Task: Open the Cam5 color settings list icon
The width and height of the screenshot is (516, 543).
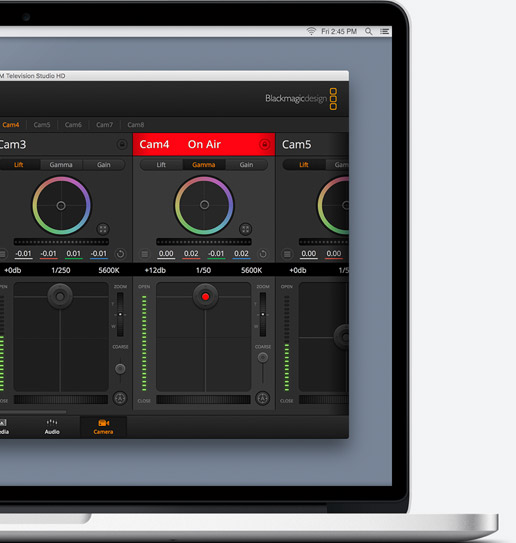Action: (x=287, y=254)
